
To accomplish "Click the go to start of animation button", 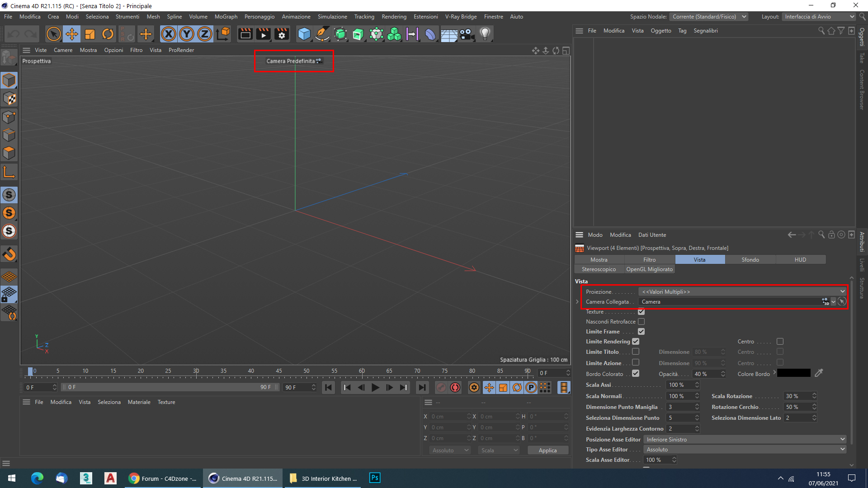I will tap(329, 387).
